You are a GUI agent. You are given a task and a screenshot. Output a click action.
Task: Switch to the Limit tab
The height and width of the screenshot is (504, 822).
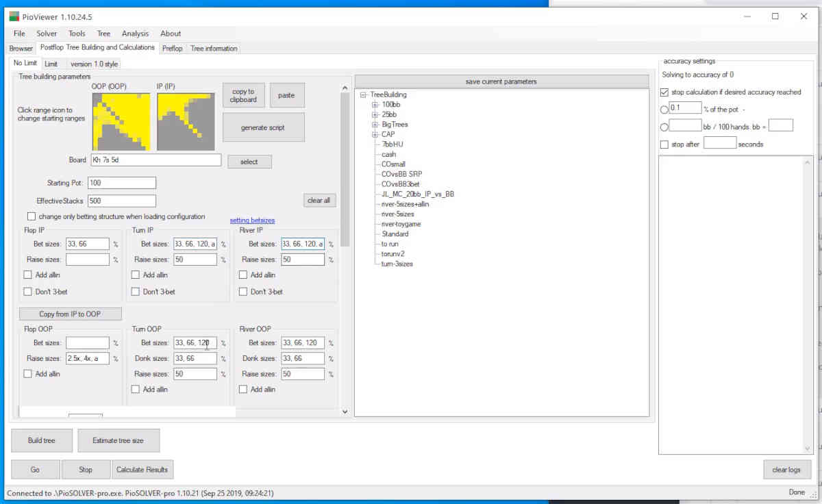point(51,63)
